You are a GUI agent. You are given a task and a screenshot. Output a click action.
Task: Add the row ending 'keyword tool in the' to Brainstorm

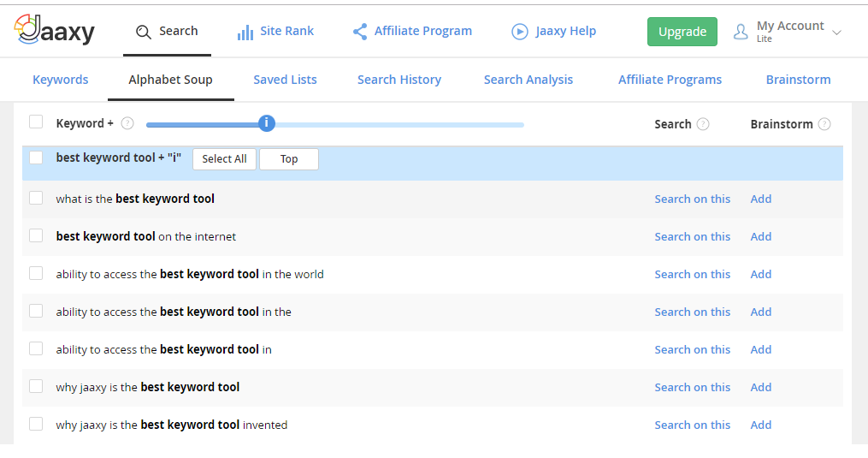coord(760,312)
